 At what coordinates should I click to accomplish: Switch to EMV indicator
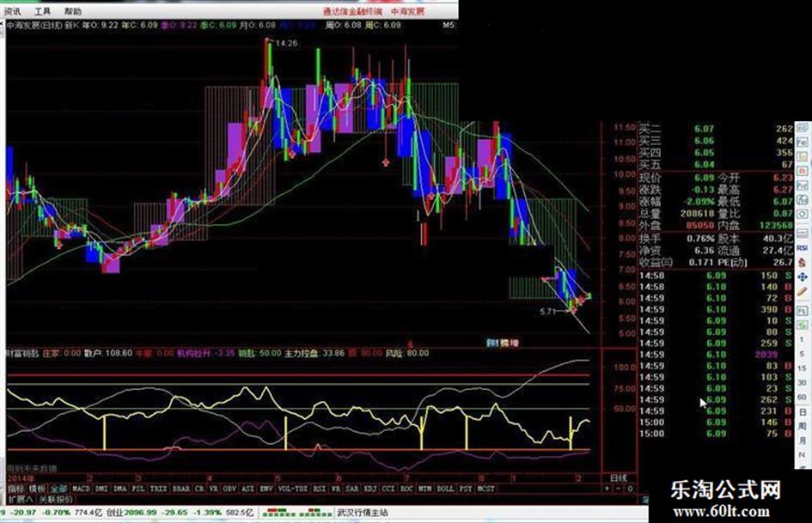[266, 489]
